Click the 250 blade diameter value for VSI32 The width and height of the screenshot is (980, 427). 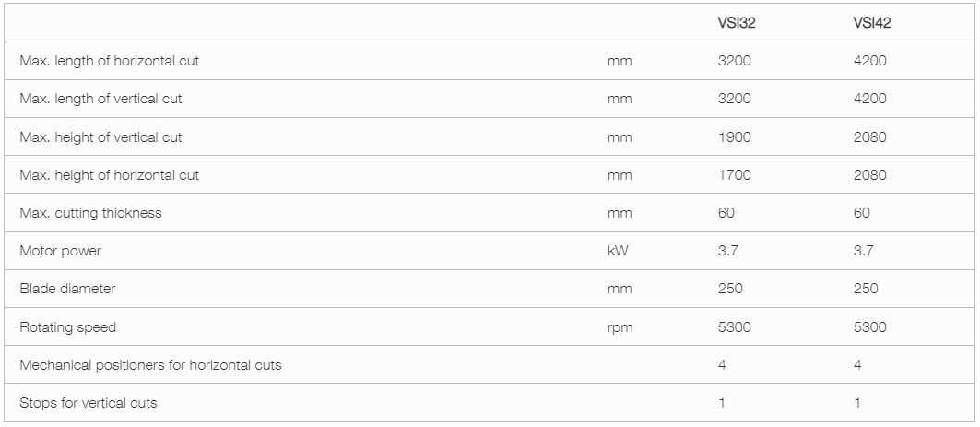(x=731, y=289)
